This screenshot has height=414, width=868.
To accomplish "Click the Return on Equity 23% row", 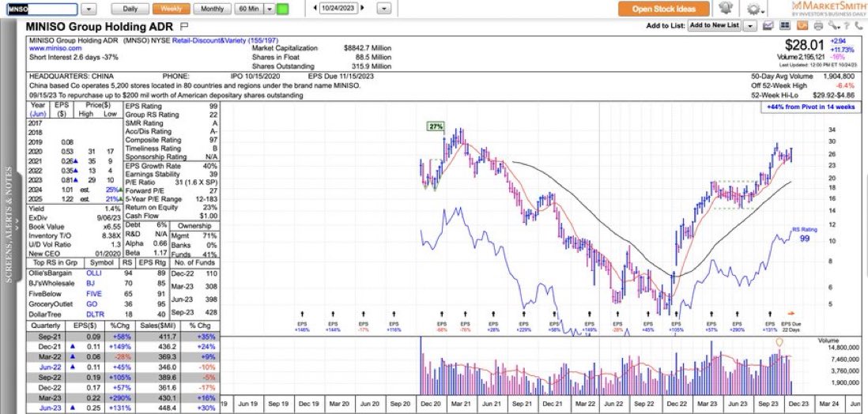I will 172,207.
